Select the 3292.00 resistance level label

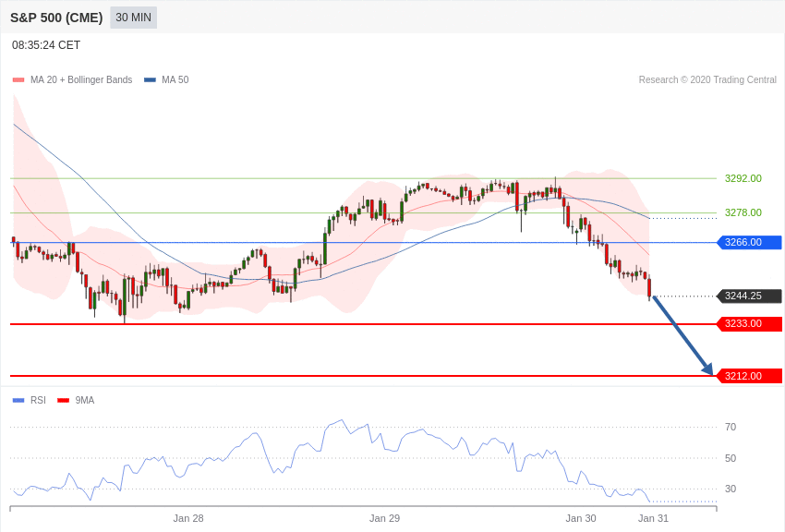[743, 178]
